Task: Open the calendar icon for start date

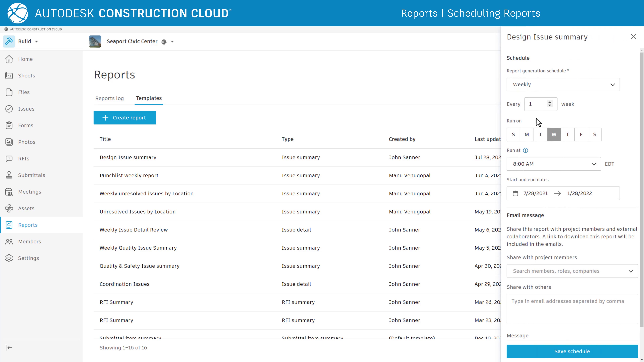Action: 516,193
